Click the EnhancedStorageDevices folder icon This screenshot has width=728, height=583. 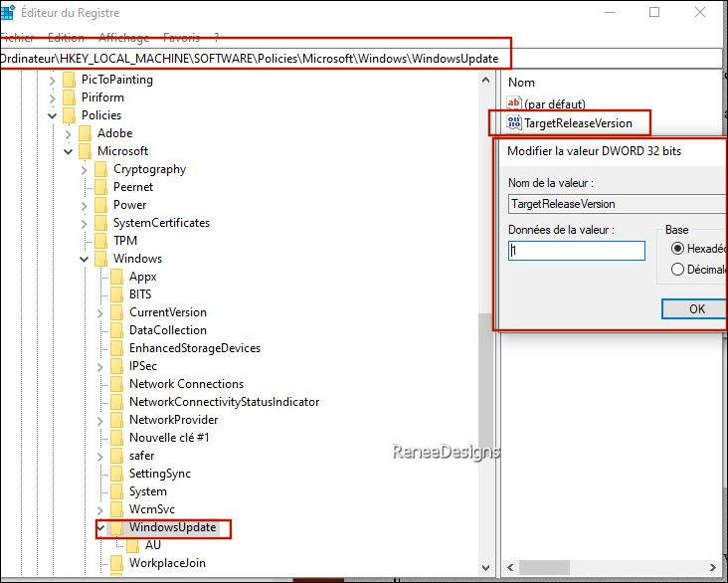117,348
